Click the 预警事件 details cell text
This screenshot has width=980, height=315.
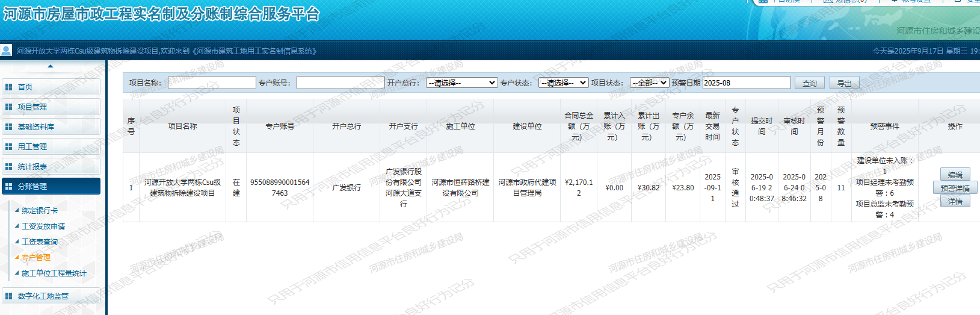[884, 187]
